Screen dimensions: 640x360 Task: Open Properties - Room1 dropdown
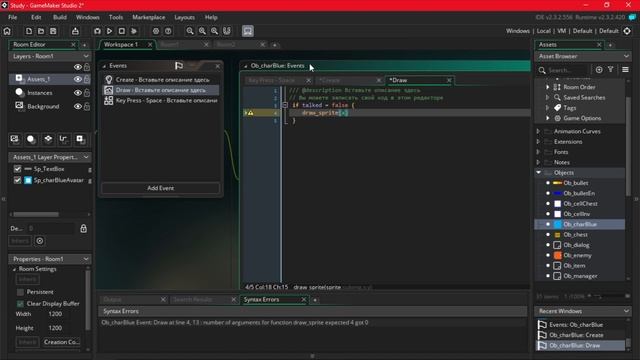(86, 259)
